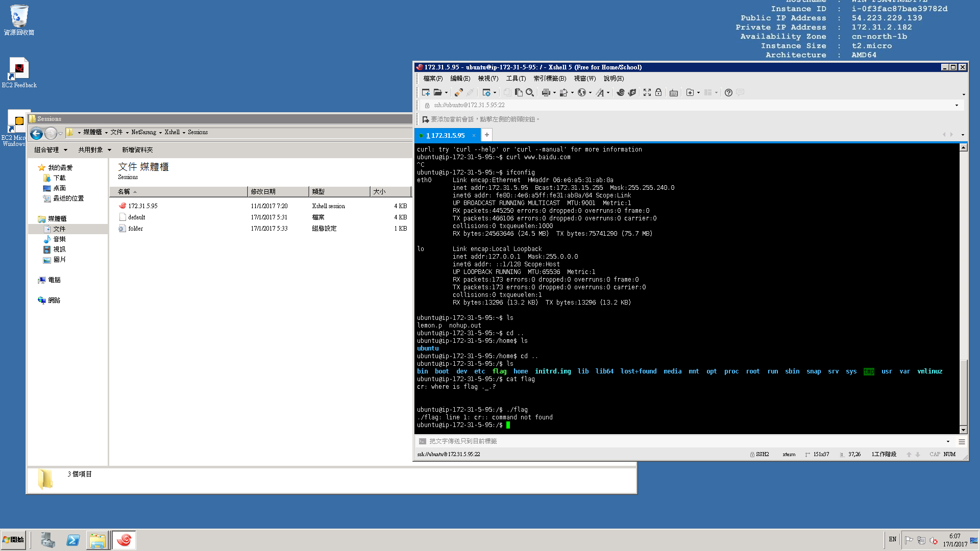Click Server Manager icon in taskbar
Image resolution: width=980 pixels, height=551 pixels.
(x=48, y=540)
